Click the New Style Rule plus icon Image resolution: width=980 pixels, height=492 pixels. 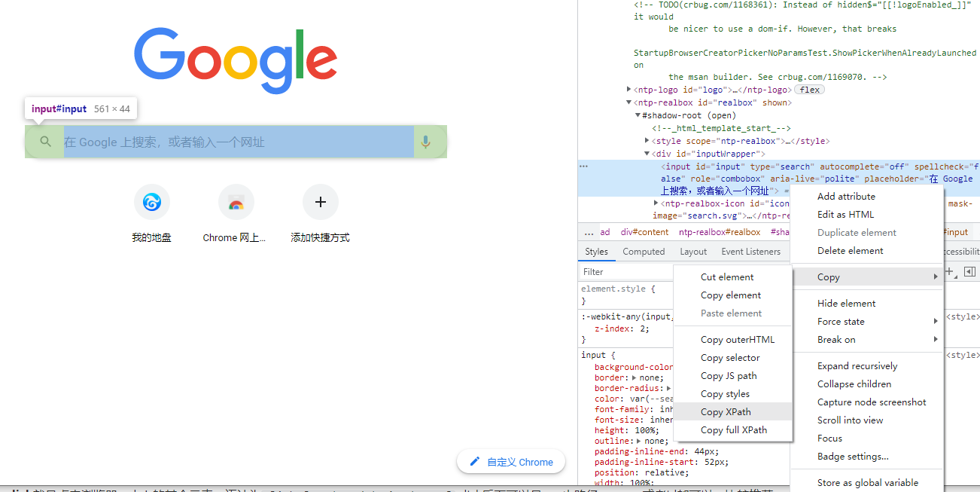click(948, 271)
